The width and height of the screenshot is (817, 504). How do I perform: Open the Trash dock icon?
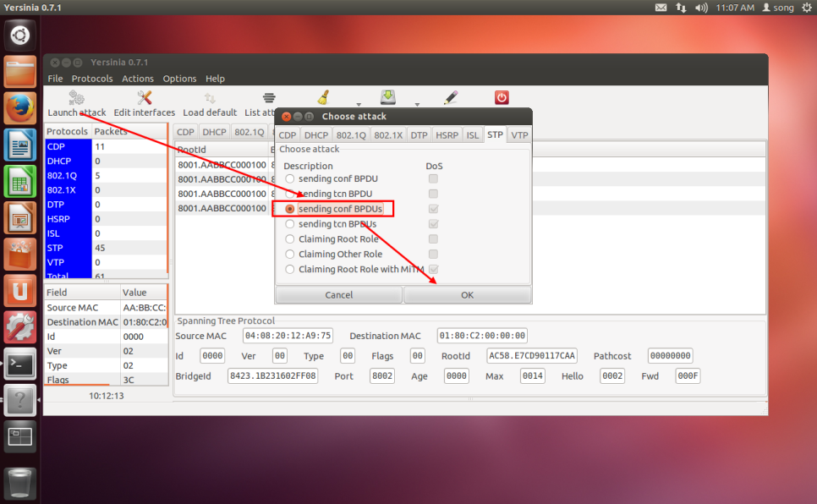[x=19, y=482]
